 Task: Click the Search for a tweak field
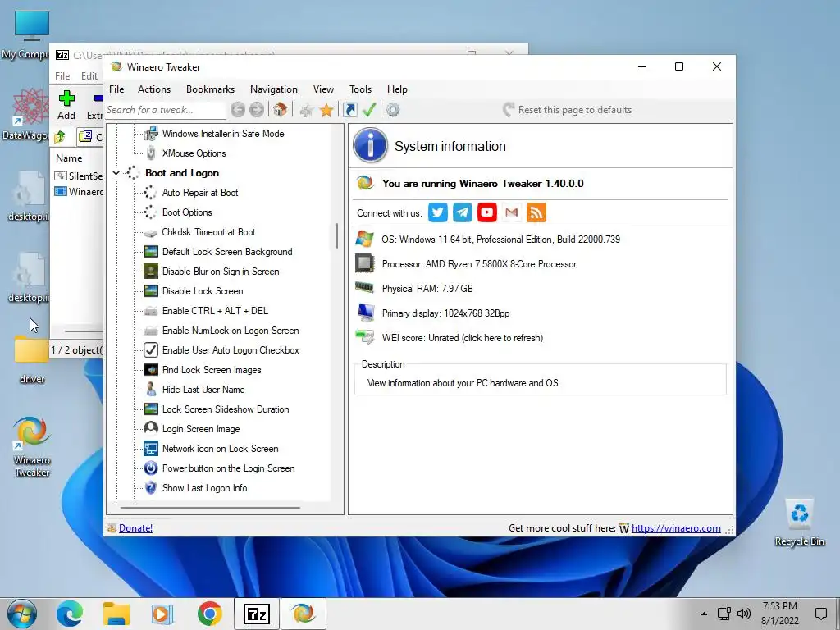coord(165,110)
